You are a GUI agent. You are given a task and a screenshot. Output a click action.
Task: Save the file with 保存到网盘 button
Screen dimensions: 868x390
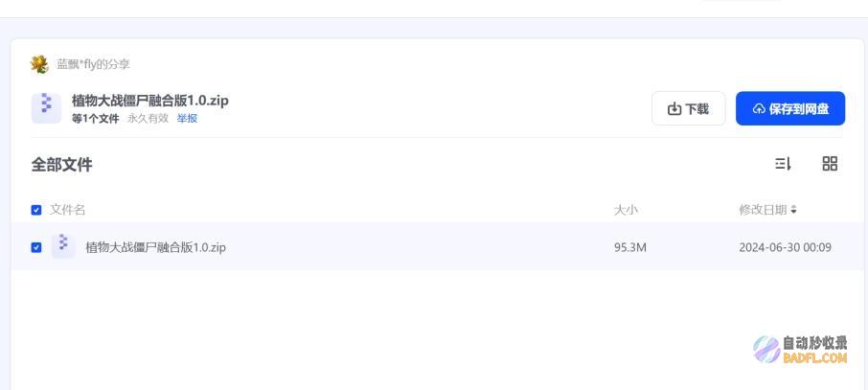click(x=790, y=108)
